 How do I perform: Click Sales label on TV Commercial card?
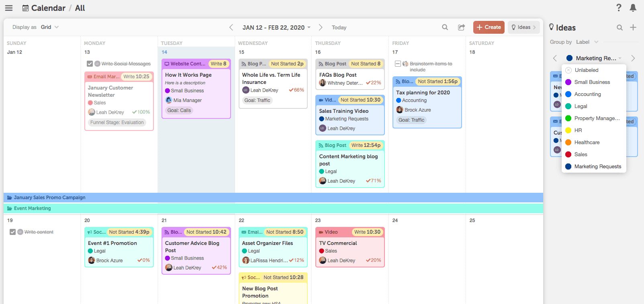[x=328, y=251]
